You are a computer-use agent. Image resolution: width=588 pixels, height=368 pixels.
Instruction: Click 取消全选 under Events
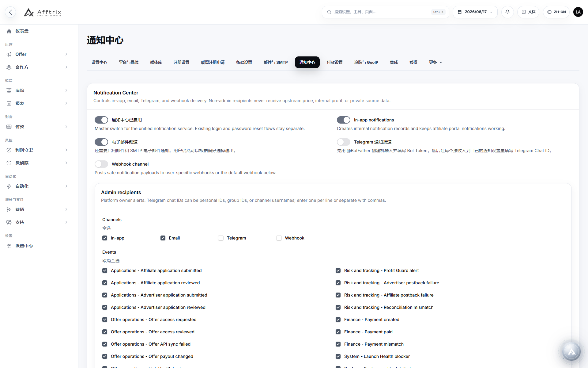point(111,261)
